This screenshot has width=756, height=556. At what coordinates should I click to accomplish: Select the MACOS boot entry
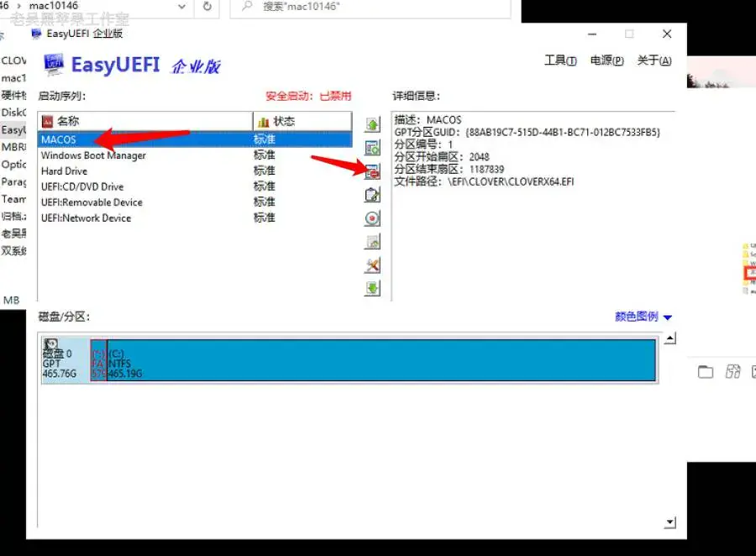(195, 139)
